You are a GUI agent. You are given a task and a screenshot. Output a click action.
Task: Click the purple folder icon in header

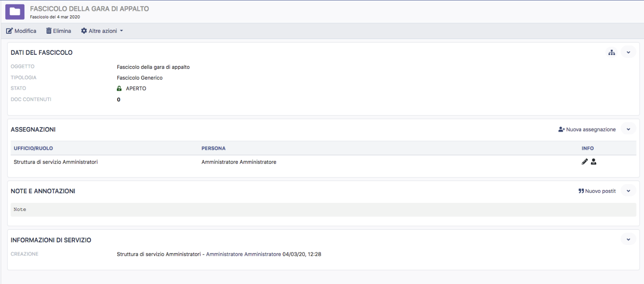(x=15, y=11)
